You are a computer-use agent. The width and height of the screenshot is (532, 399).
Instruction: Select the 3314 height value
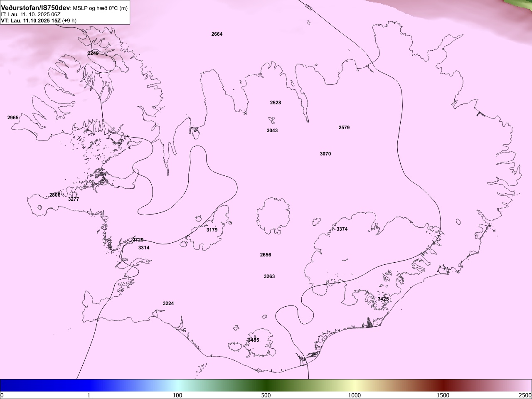coord(144,248)
